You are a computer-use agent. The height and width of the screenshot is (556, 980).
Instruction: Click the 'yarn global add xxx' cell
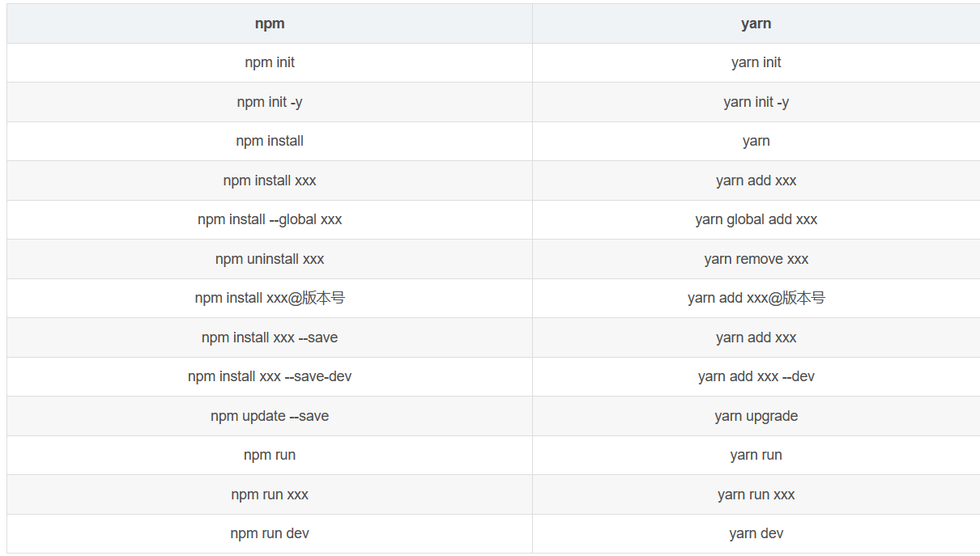(x=756, y=219)
